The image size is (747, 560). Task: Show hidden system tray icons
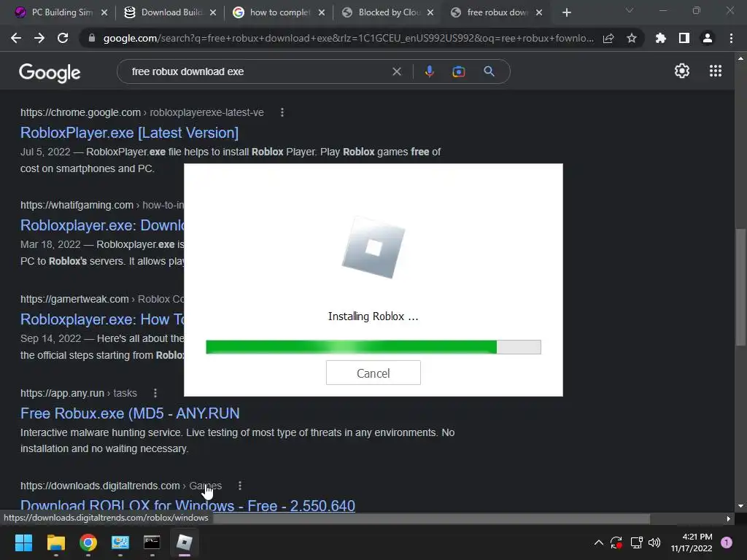599,542
